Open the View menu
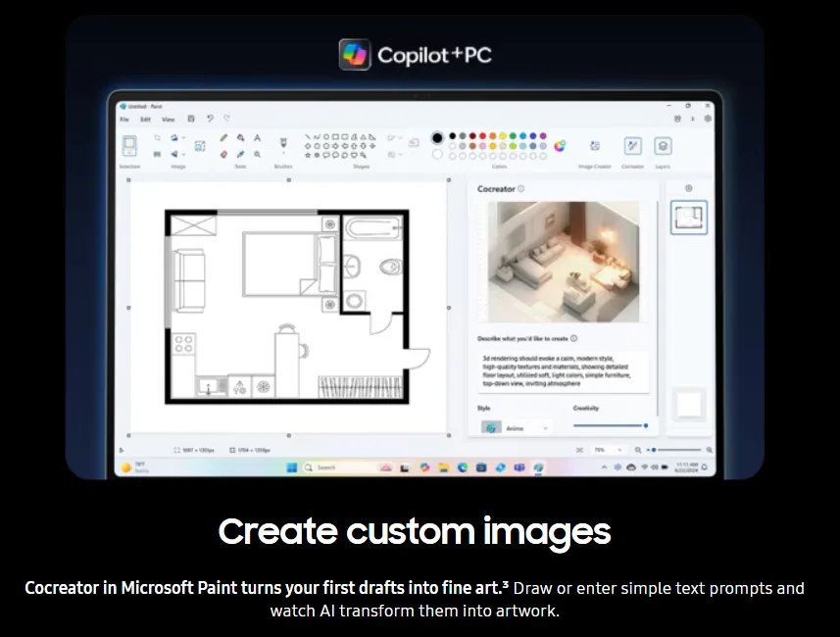This screenshot has height=637, width=840. tap(169, 119)
